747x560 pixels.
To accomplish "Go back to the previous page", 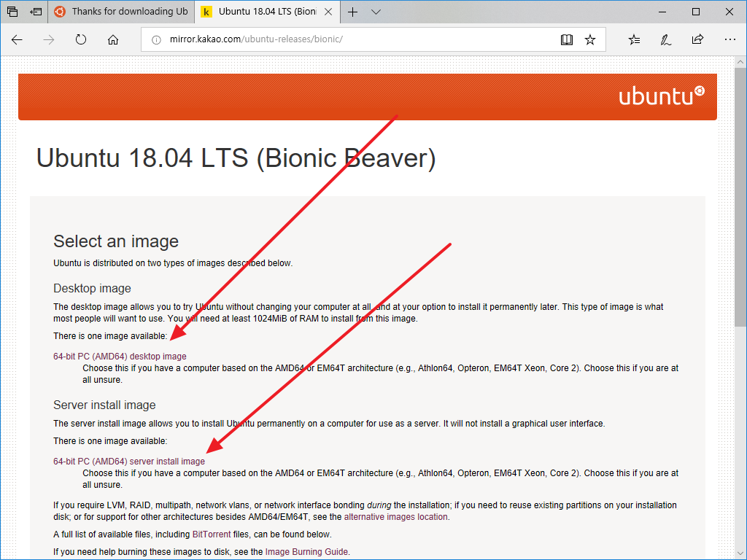I will [18, 39].
